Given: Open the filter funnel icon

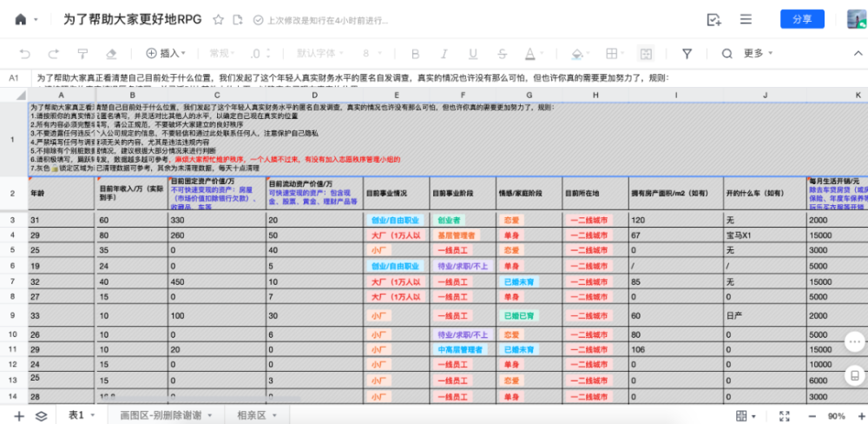Looking at the screenshot, I should [x=687, y=54].
